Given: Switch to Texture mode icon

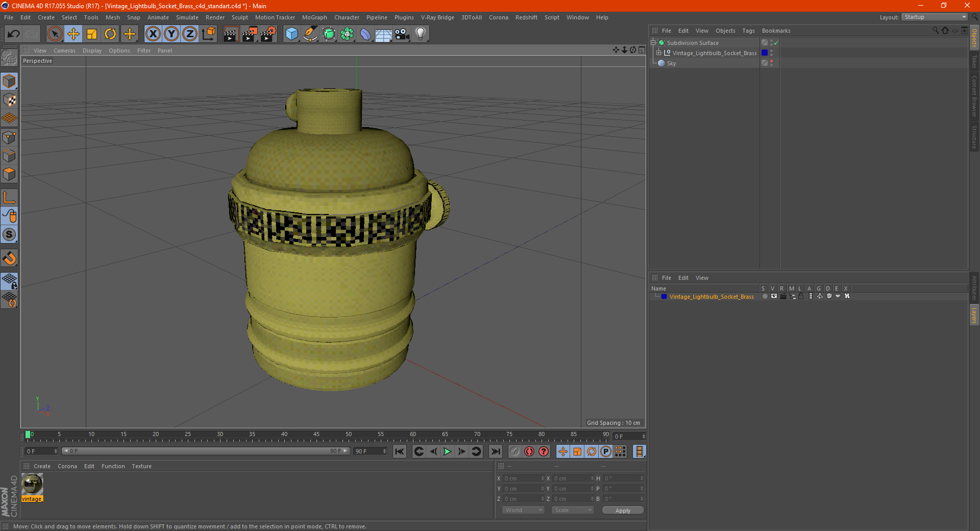Looking at the screenshot, I should pyautogui.click(x=9, y=100).
